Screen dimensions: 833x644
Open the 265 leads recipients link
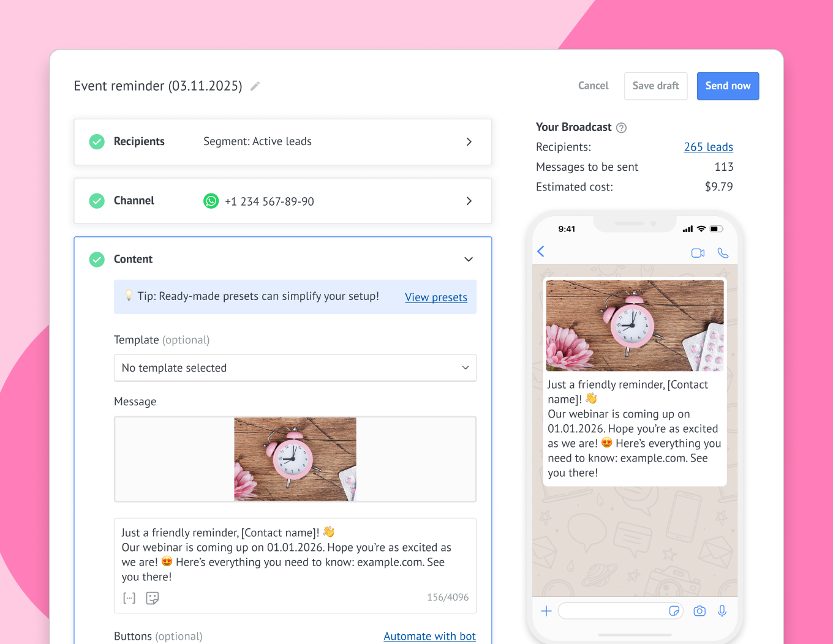(x=708, y=147)
